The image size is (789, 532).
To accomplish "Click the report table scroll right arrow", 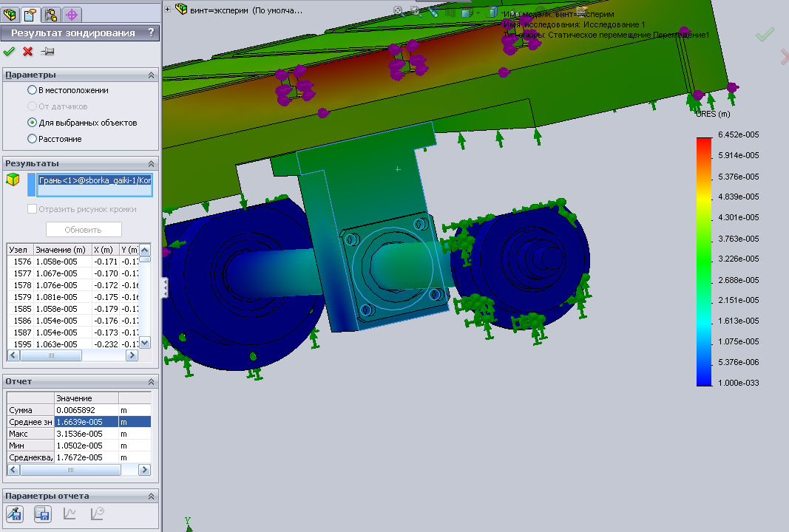I will pos(144,470).
